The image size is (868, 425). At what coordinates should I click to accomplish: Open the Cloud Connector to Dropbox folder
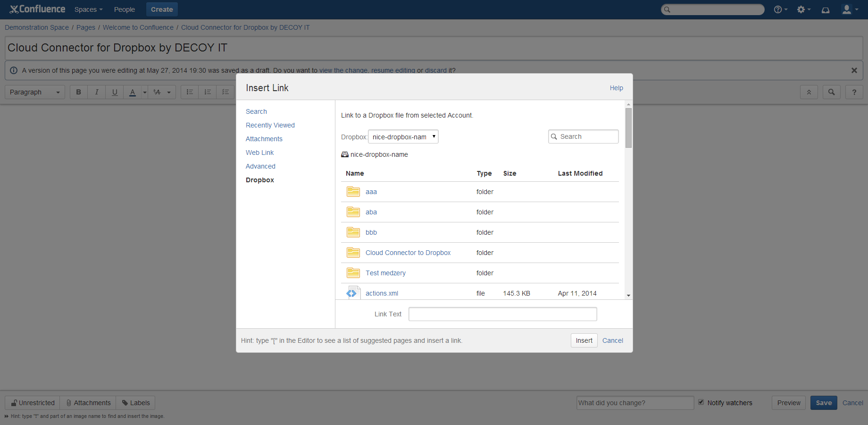(408, 253)
